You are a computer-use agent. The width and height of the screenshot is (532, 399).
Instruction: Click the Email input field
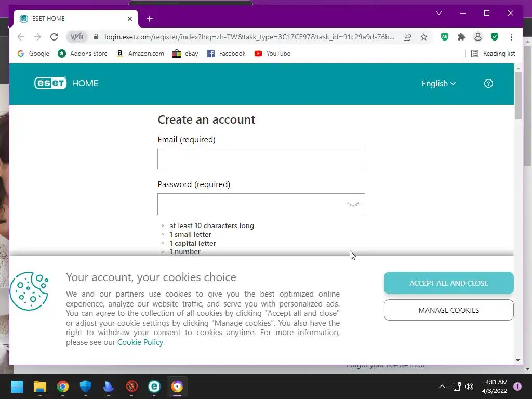pyautogui.click(x=261, y=159)
